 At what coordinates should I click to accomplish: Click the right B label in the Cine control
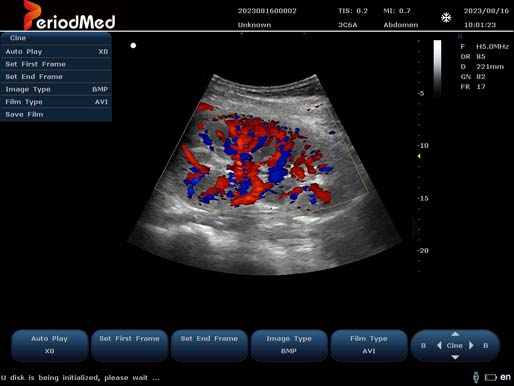(x=486, y=346)
